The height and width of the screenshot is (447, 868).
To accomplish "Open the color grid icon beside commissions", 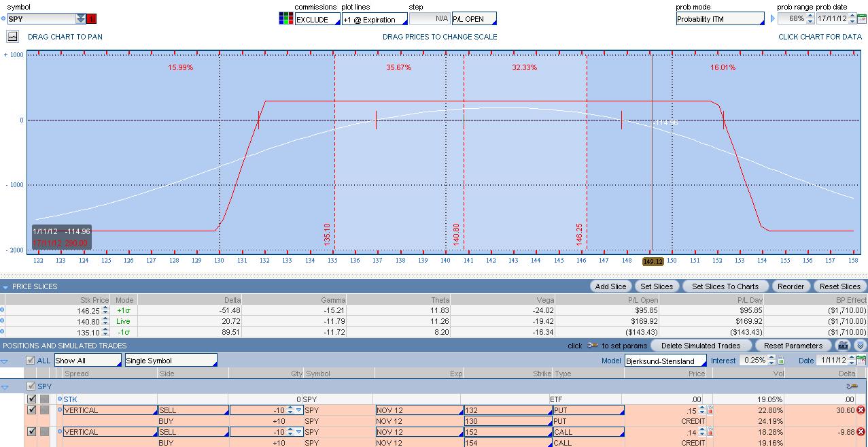I will pos(285,18).
